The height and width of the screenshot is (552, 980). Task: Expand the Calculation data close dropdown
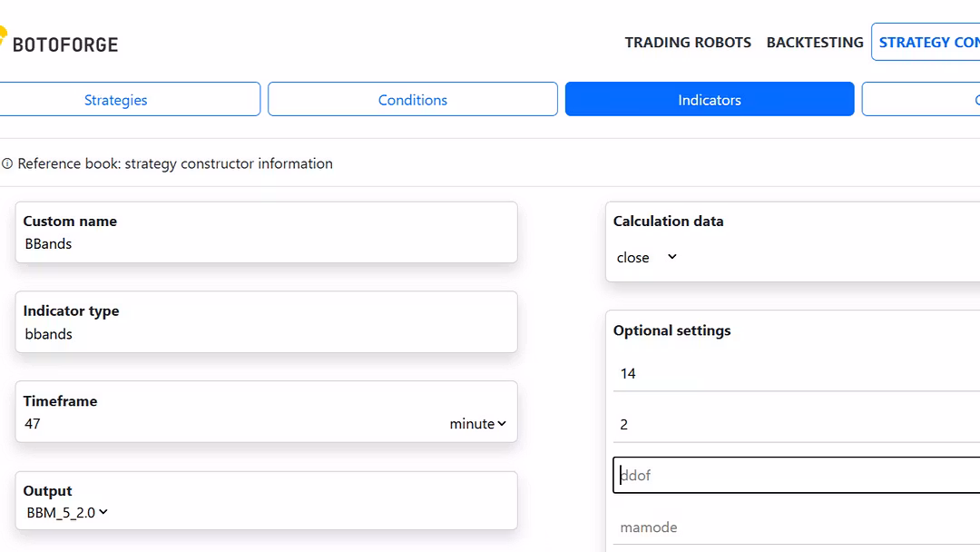[647, 258]
